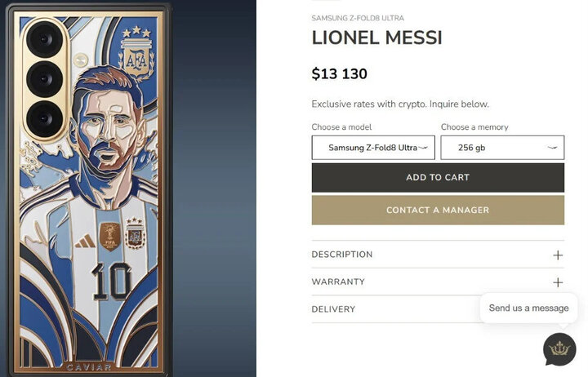Click the Contact a Manager button
The width and height of the screenshot is (588, 377).
coord(438,211)
